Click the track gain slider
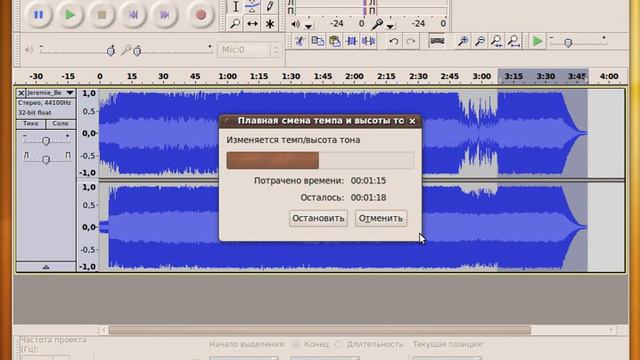 (46, 140)
